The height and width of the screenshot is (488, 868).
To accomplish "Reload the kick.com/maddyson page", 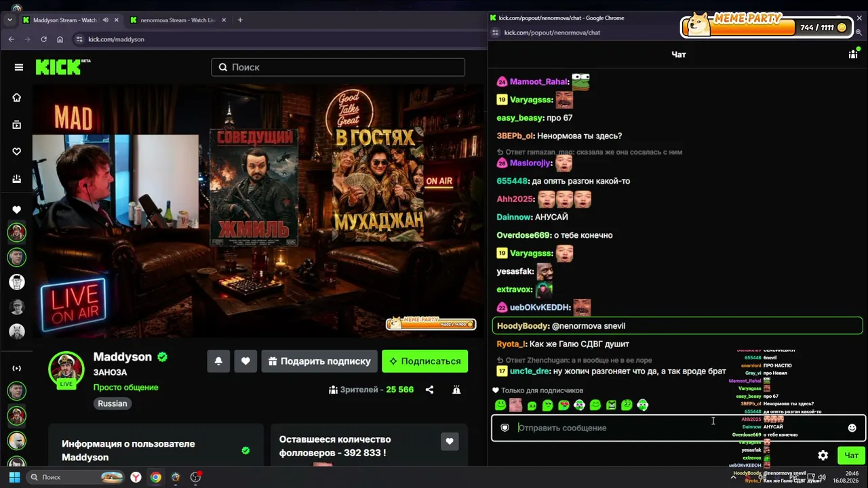I will pos(43,39).
